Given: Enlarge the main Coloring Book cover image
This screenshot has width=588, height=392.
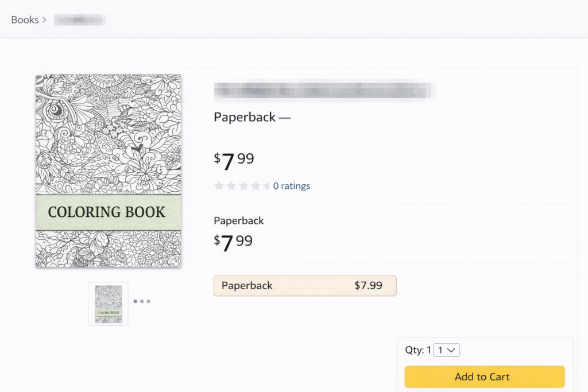Looking at the screenshot, I should pyautogui.click(x=108, y=171).
